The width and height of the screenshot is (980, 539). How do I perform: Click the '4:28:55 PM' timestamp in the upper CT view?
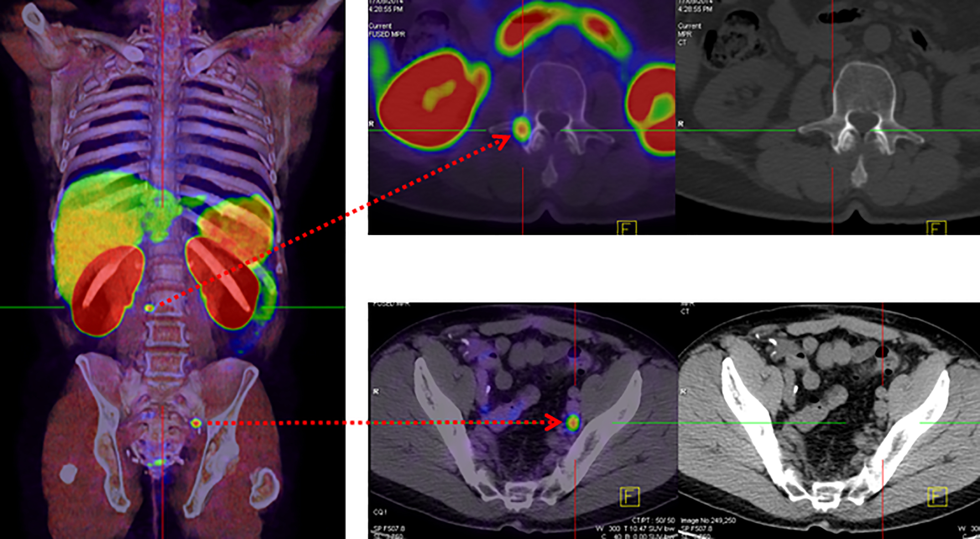click(695, 9)
